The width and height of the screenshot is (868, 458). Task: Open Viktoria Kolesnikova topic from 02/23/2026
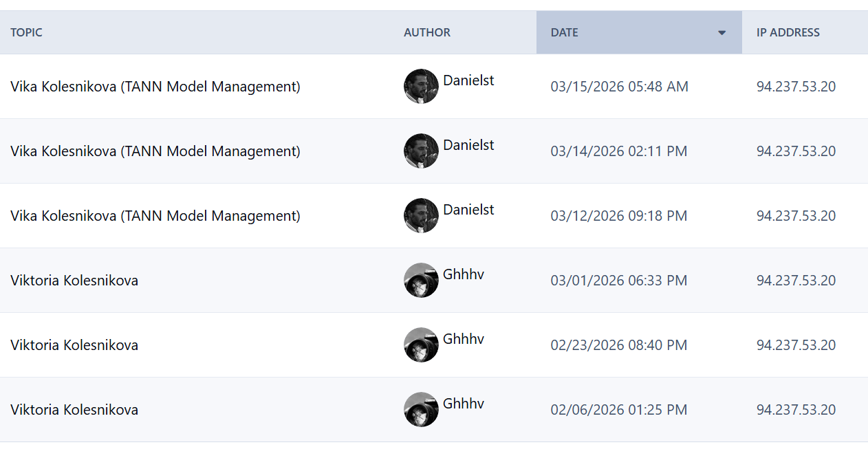point(74,345)
